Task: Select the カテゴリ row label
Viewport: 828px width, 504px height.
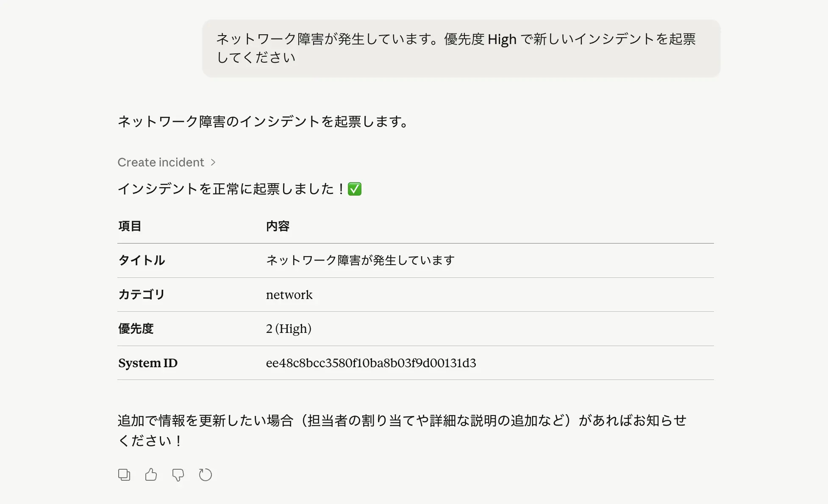Action: pyautogui.click(x=142, y=294)
